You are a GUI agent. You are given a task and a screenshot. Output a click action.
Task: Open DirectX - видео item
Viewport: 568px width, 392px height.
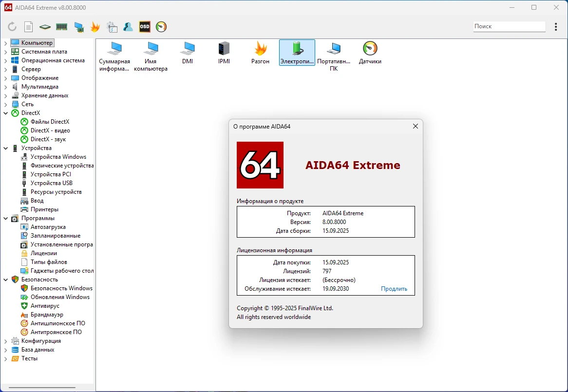(x=50, y=131)
